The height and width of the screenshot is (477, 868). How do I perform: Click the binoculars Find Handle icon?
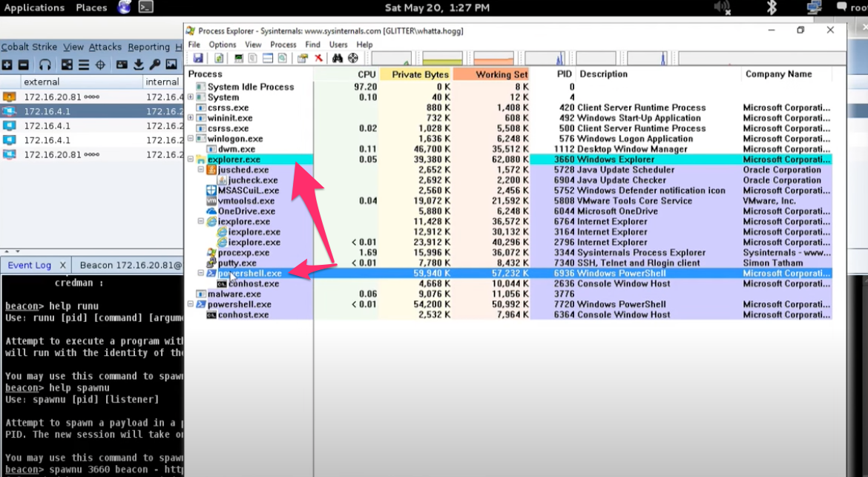point(337,58)
